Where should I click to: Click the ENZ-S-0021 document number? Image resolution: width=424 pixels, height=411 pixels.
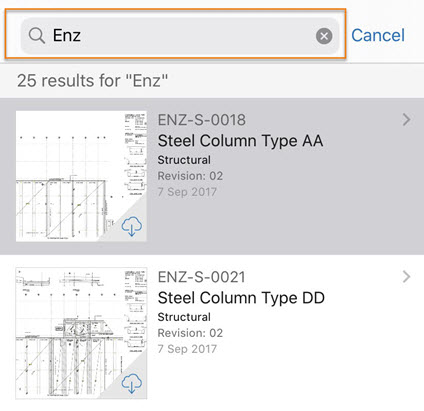pos(202,277)
